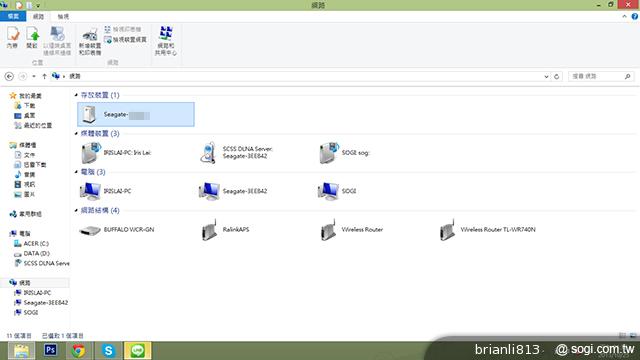
Task: Switch to the Network (網路) ribbon tab
Action: (x=38, y=16)
